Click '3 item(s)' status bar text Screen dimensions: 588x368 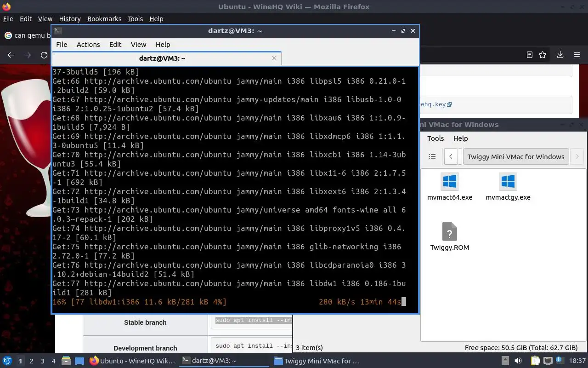309,348
